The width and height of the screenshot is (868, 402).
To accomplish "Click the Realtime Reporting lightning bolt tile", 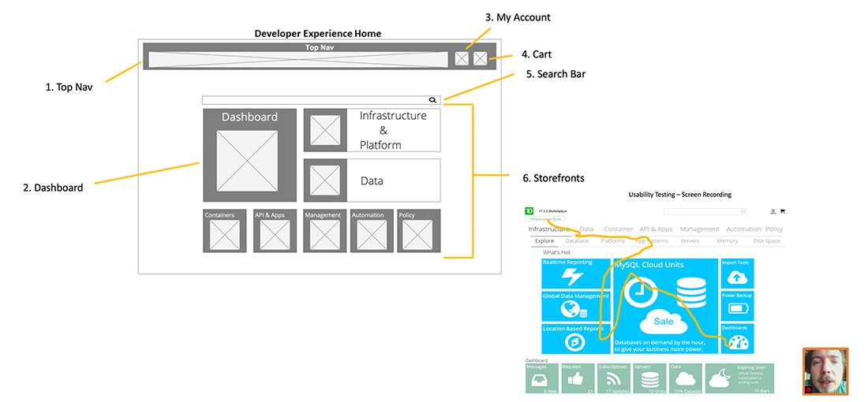I will [x=575, y=273].
